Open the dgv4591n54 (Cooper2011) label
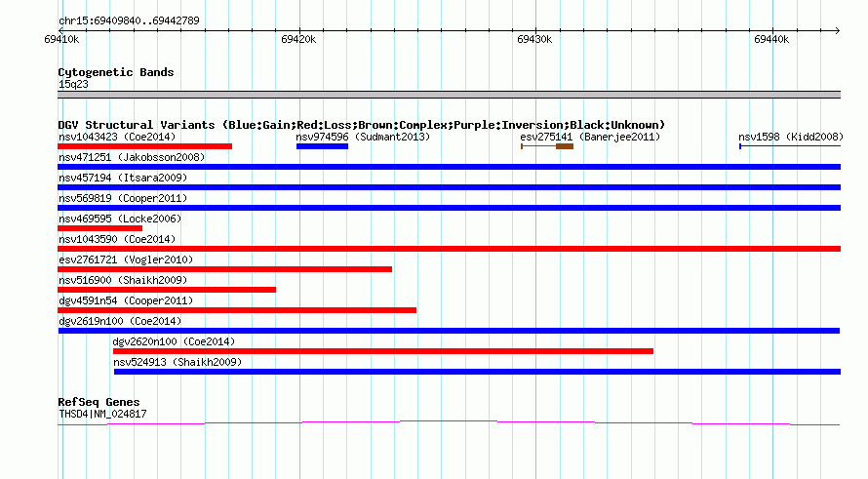 (126, 300)
